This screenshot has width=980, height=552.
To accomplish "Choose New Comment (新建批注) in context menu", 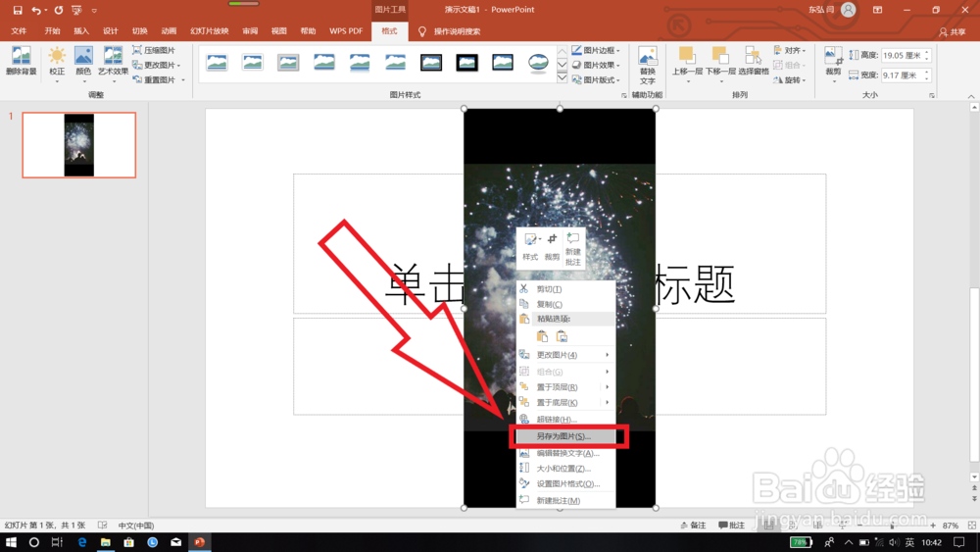I will (x=565, y=501).
